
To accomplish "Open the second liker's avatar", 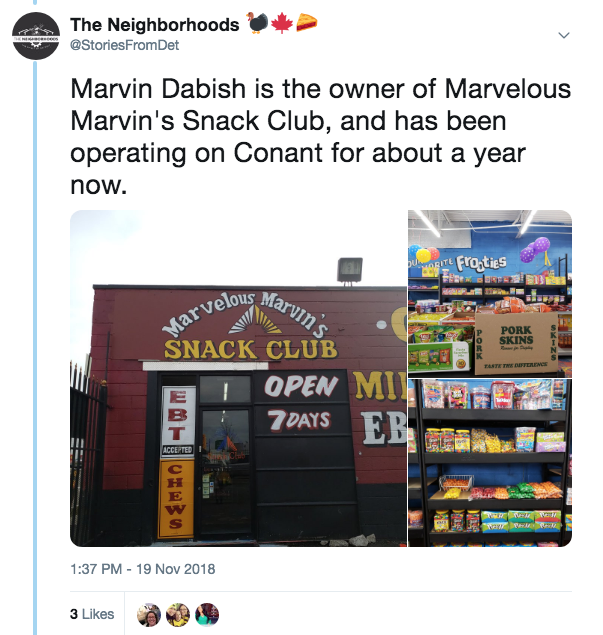I will [x=178, y=614].
